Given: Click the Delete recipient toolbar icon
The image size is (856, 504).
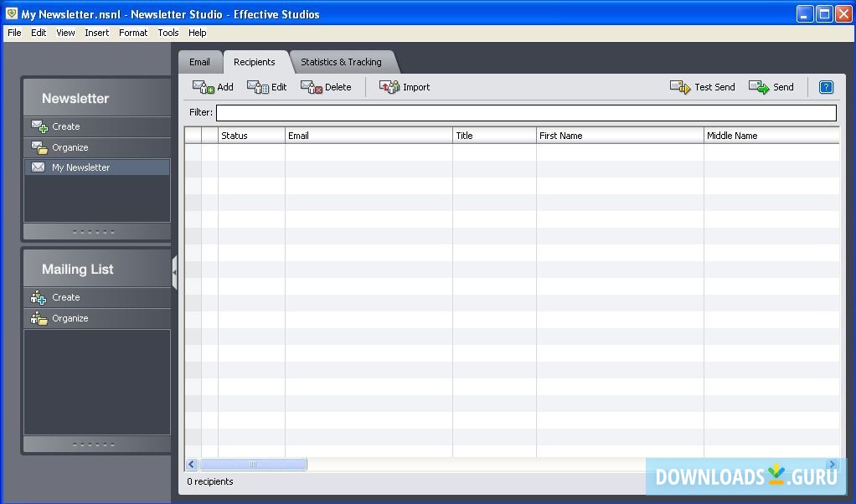Looking at the screenshot, I should (x=312, y=87).
